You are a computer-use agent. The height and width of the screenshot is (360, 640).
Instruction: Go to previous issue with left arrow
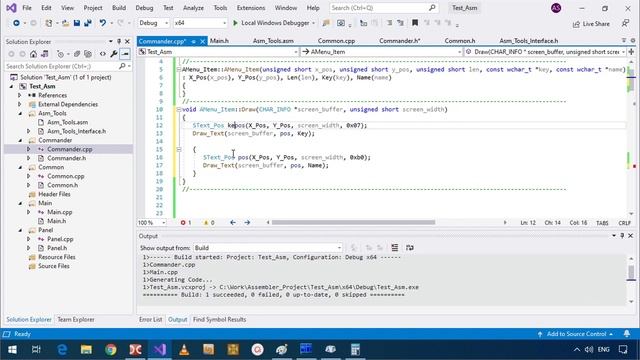pos(233,223)
